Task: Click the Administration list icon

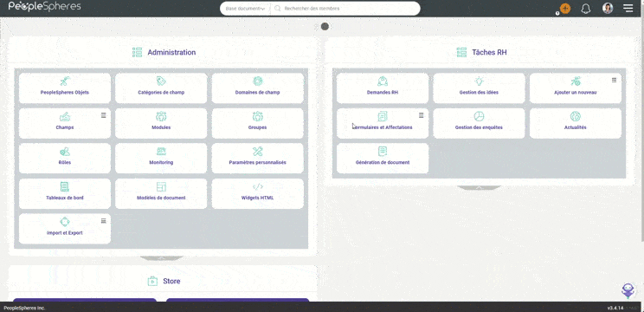Action: pyautogui.click(x=137, y=52)
